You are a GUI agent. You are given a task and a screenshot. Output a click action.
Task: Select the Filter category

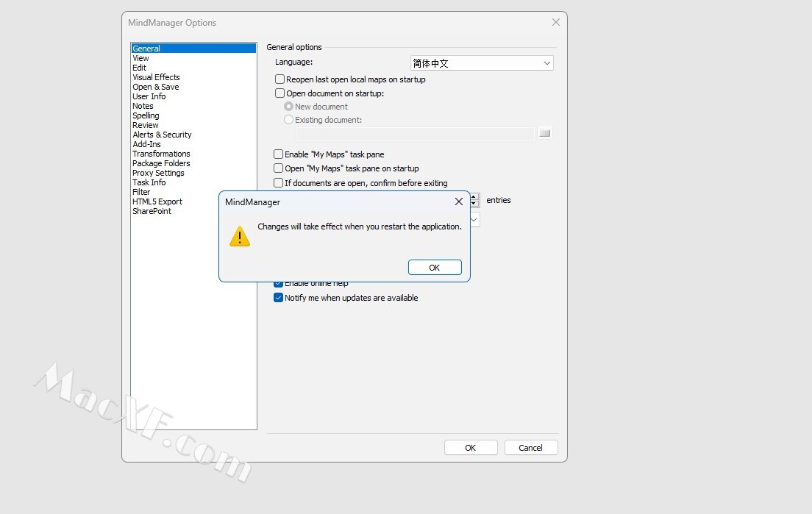tap(141, 192)
